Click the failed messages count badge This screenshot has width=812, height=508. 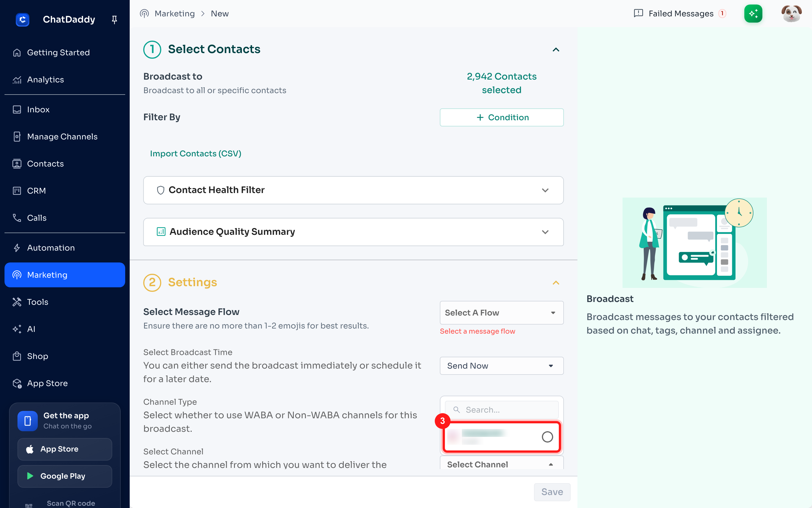[x=722, y=14]
